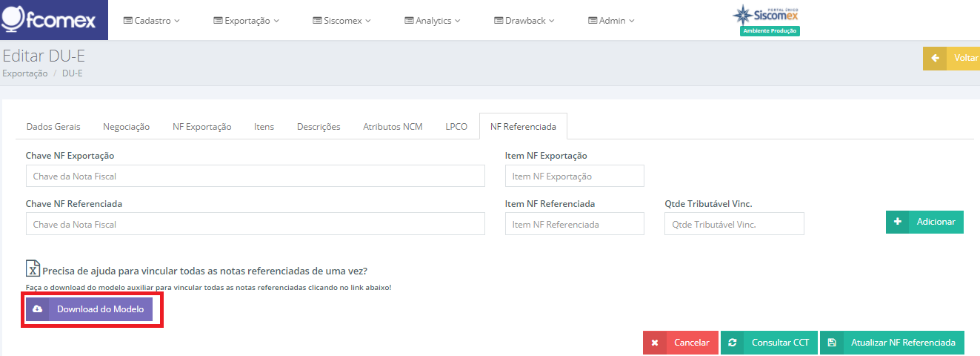Select the Atributos NCM tab
The image size is (980, 356).
393,127
